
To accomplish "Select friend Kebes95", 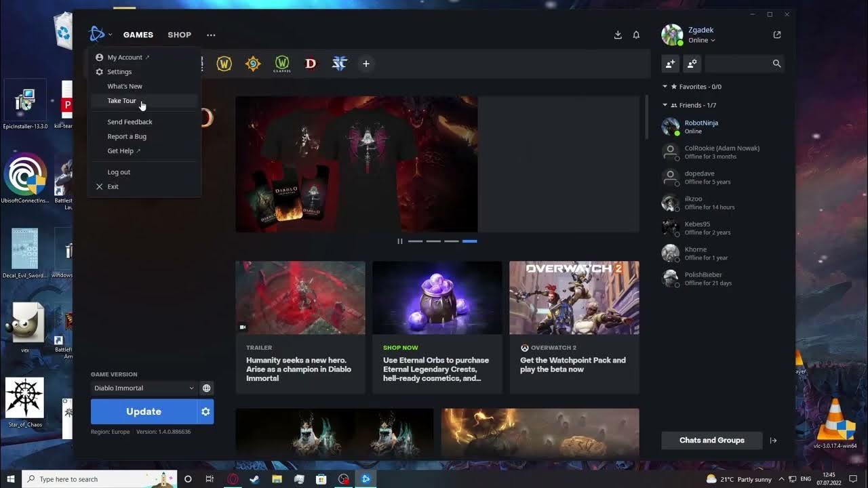I will click(721, 228).
